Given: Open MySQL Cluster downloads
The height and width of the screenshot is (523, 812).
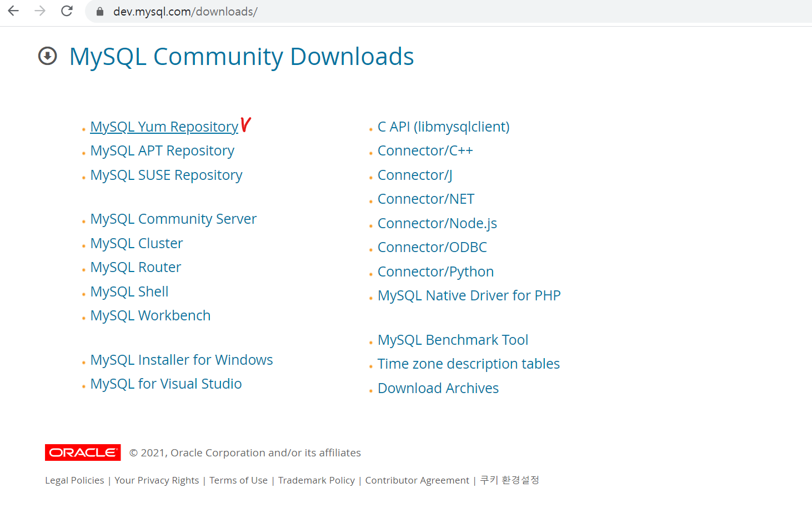Looking at the screenshot, I should pos(137,243).
